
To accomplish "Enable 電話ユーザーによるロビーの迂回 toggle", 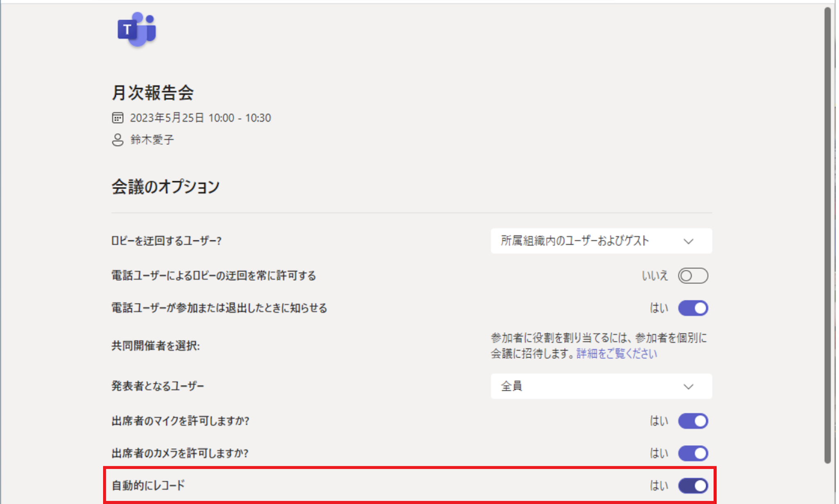I will [x=692, y=276].
